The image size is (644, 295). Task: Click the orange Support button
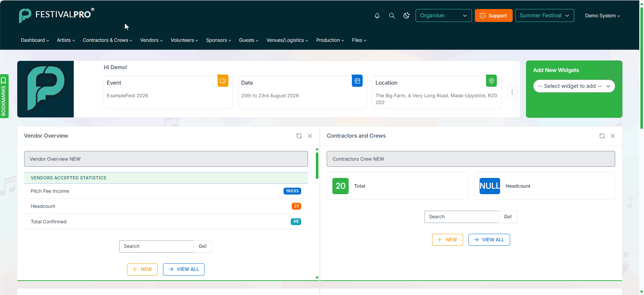coord(494,15)
